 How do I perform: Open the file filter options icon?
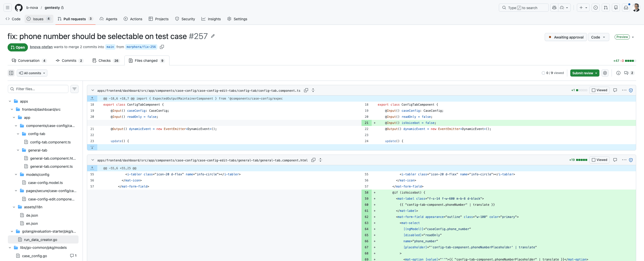click(74, 89)
